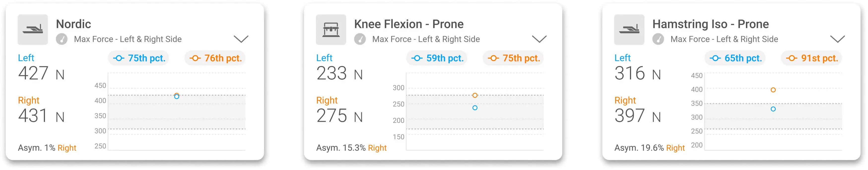Click the Asym. 15.3% Right label
The image size is (868, 170).
pyautogui.click(x=351, y=148)
